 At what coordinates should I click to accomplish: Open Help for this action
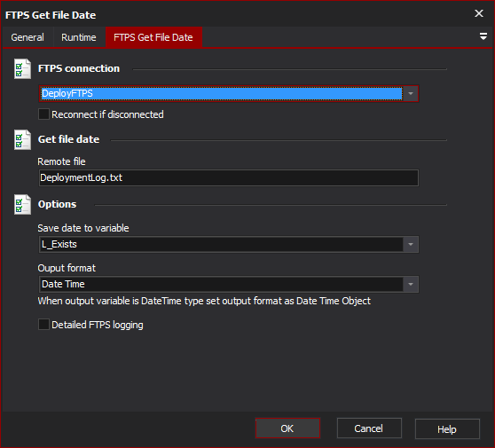coord(447,429)
